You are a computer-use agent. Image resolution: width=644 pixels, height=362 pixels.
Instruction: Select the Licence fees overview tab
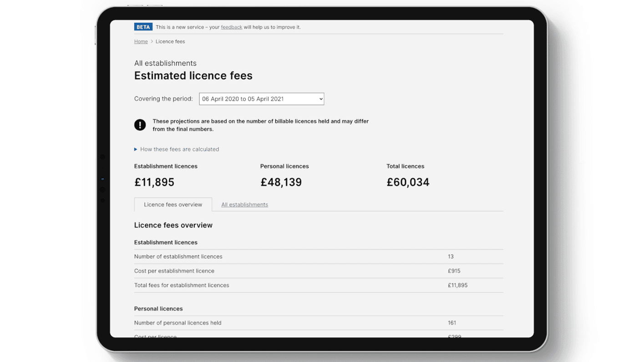coord(173,205)
